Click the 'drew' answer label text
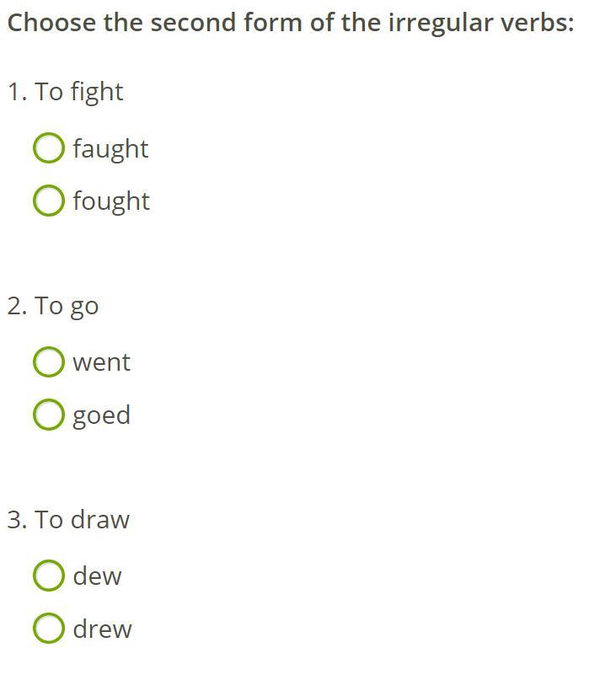 click(102, 629)
